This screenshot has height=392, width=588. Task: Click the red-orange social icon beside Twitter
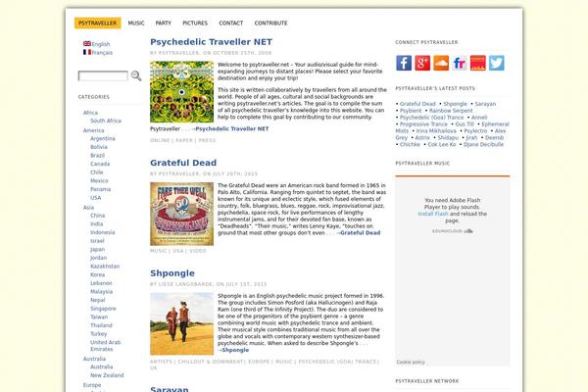[x=478, y=63]
